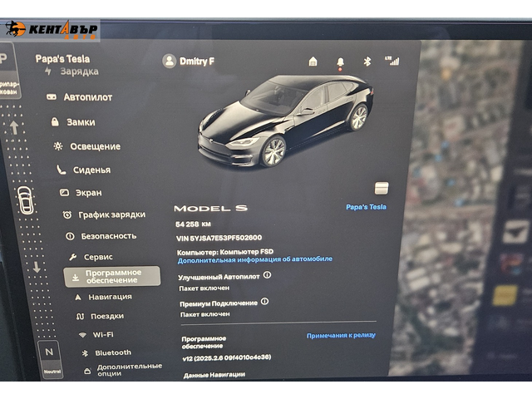Open the Безопасность safety menu
Viewport: 532px width, 399px height.
(x=101, y=236)
